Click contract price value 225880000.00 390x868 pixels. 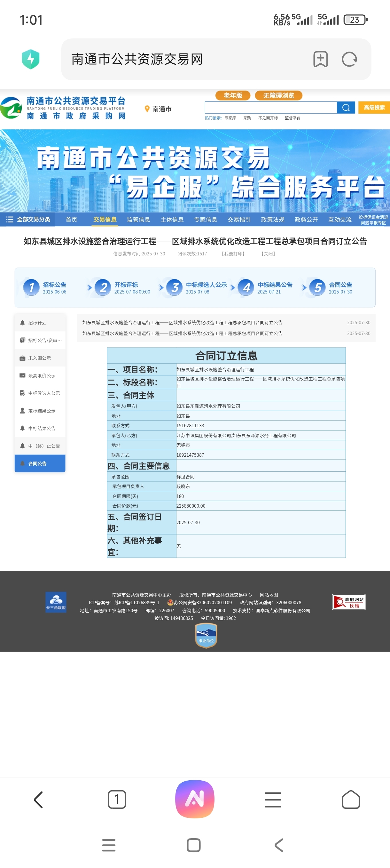click(x=191, y=506)
